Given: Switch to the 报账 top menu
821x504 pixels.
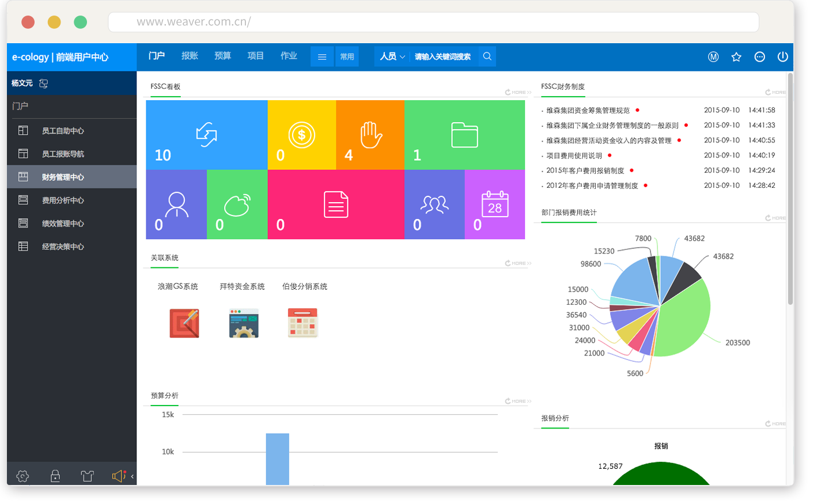Looking at the screenshot, I should pos(190,56).
